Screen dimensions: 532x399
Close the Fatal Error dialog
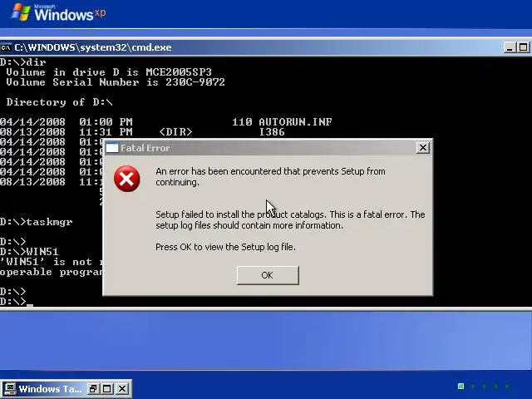(423, 148)
